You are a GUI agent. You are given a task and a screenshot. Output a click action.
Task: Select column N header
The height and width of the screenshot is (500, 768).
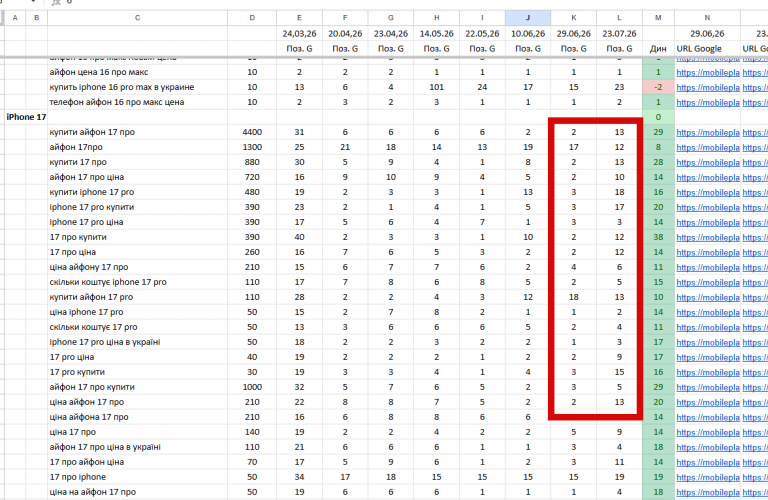pos(707,18)
